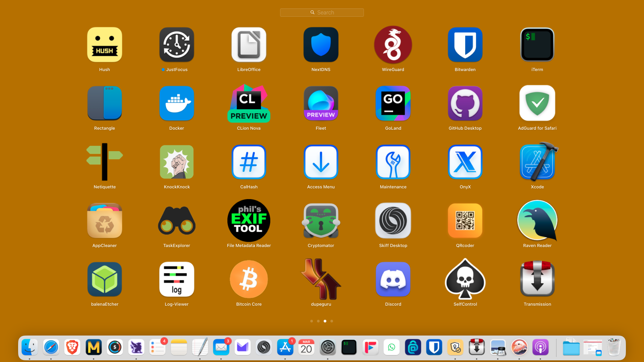Launch iTerm from the Launchpad grid
Screen dimensions: 644x362
click(537, 45)
